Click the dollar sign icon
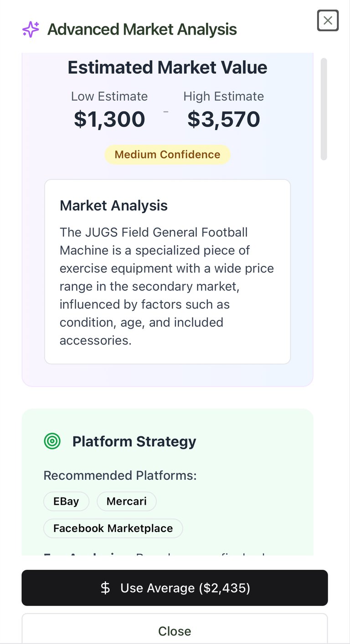This screenshot has width=350, height=644. (105, 588)
